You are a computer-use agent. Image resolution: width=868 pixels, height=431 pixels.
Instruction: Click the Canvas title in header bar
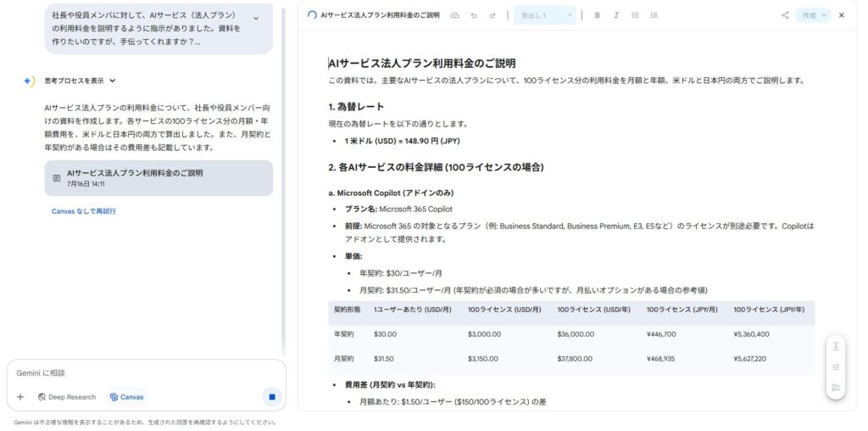click(x=380, y=15)
